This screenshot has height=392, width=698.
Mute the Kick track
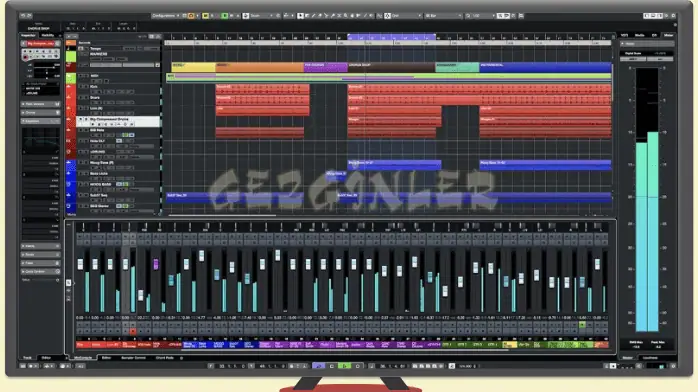(81, 87)
